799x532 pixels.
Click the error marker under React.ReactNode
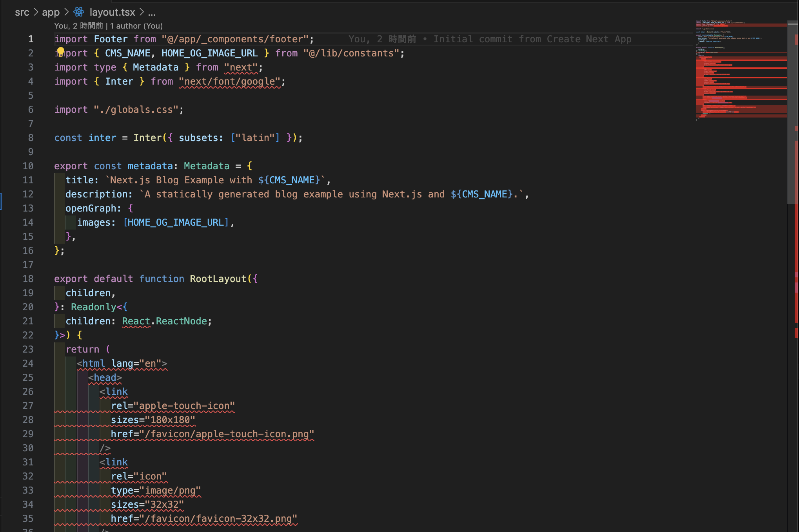click(x=136, y=326)
